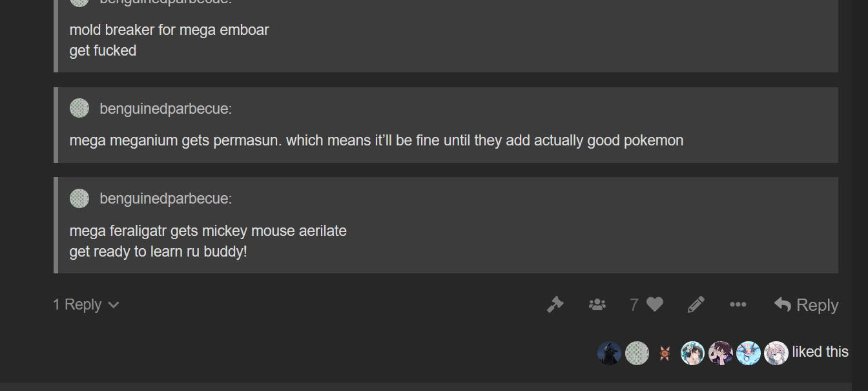Image resolution: width=868 pixels, height=391 pixels.
Task: Click the dark dragon avatar among likers
Action: coord(609,353)
